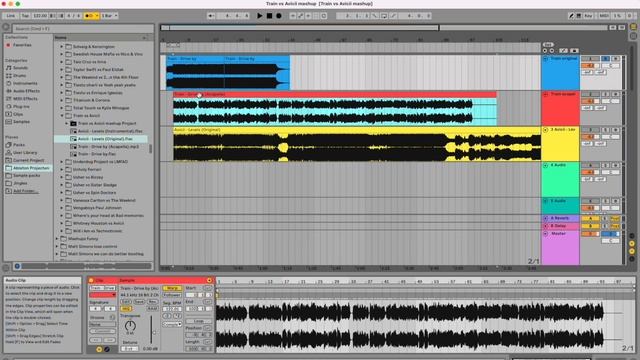Expand Taylor Swift vs Paul Elstak folder
This screenshot has width=640, height=360.
pos(62,70)
